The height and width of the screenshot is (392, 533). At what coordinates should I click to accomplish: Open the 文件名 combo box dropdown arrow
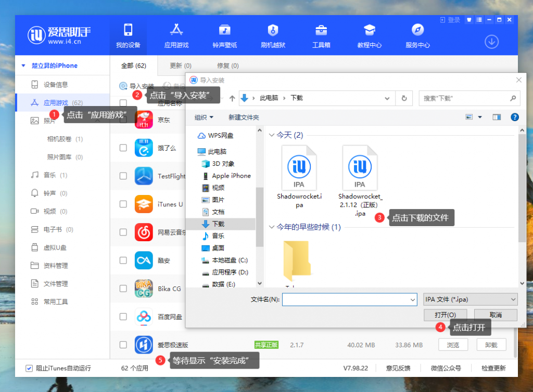coord(412,299)
